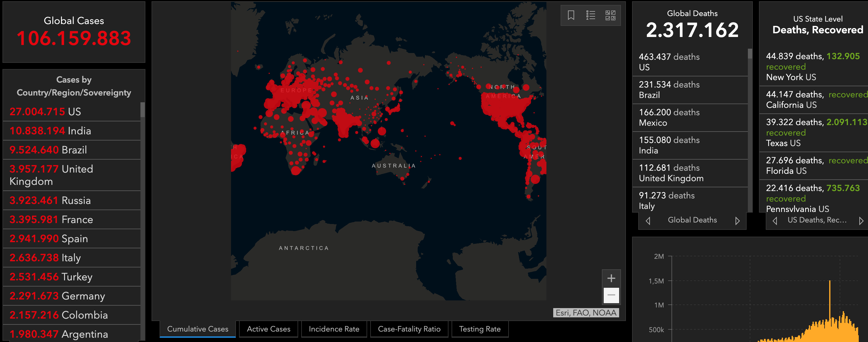This screenshot has width=868, height=342.
Task: Go to previous Global Deaths panel arrow
Action: coord(648,221)
